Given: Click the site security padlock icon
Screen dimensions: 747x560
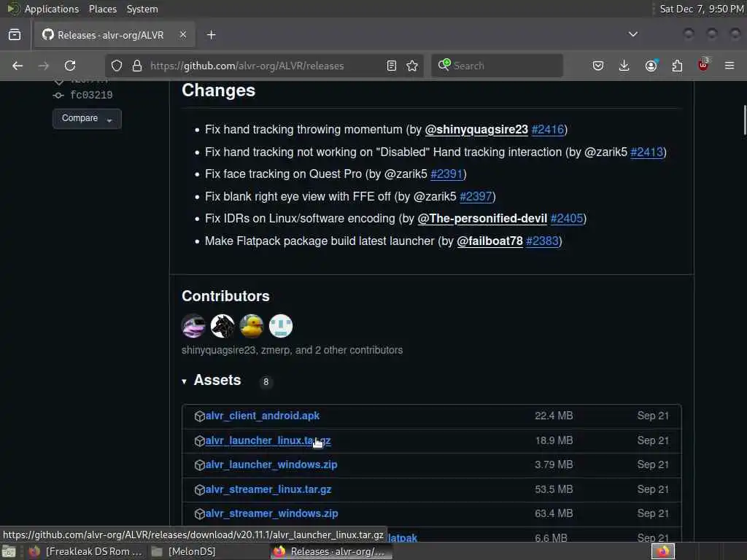Looking at the screenshot, I should pyautogui.click(x=137, y=66).
